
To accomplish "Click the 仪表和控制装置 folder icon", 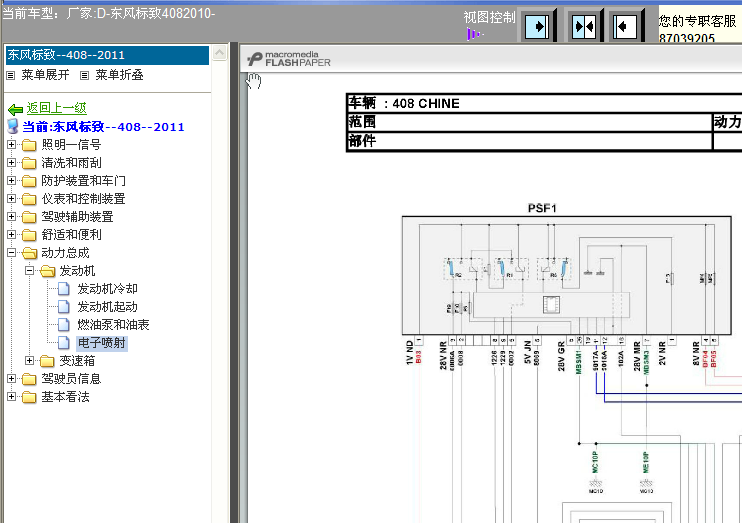I will [x=29, y=199].
